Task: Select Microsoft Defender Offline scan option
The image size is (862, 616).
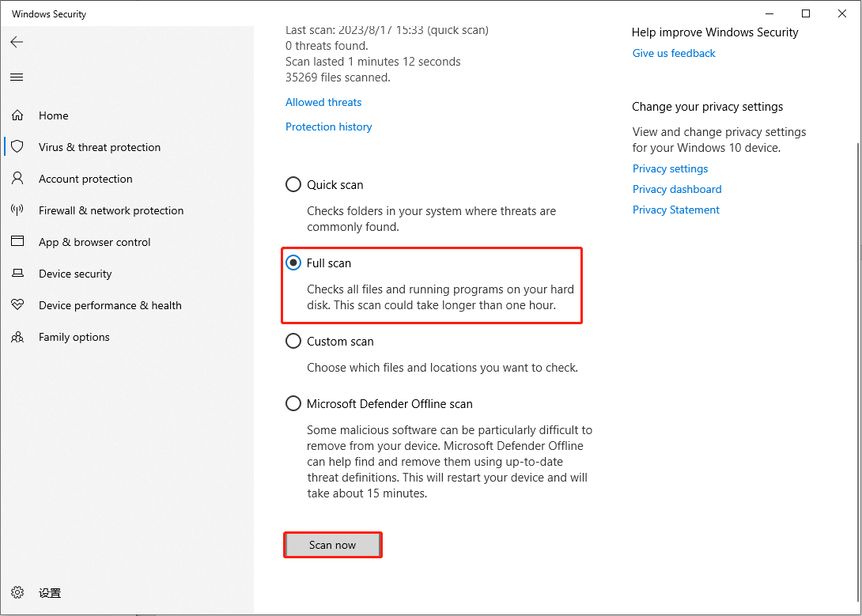Action: click(293, 404)
